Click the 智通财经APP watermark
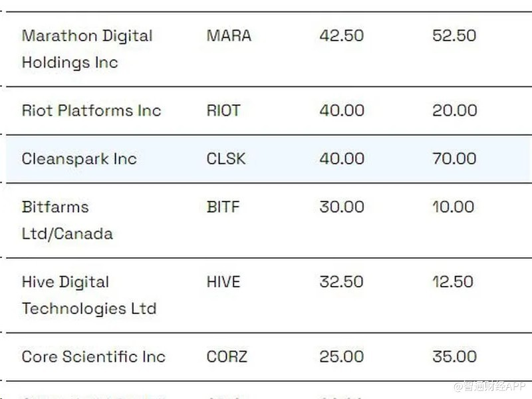This screenshot has width=532, height=399. point(489,387)
